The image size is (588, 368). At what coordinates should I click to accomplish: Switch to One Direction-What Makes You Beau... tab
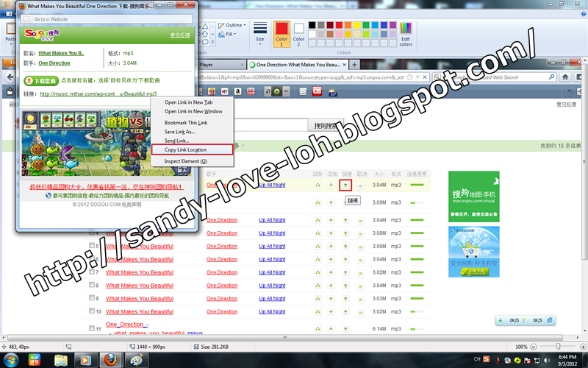pos(298,65)
